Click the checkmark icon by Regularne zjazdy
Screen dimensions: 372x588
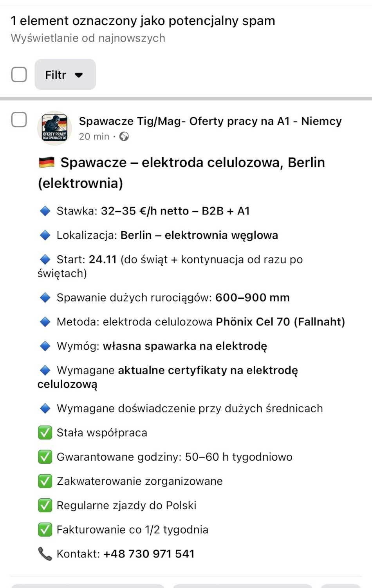pos(45,505)
